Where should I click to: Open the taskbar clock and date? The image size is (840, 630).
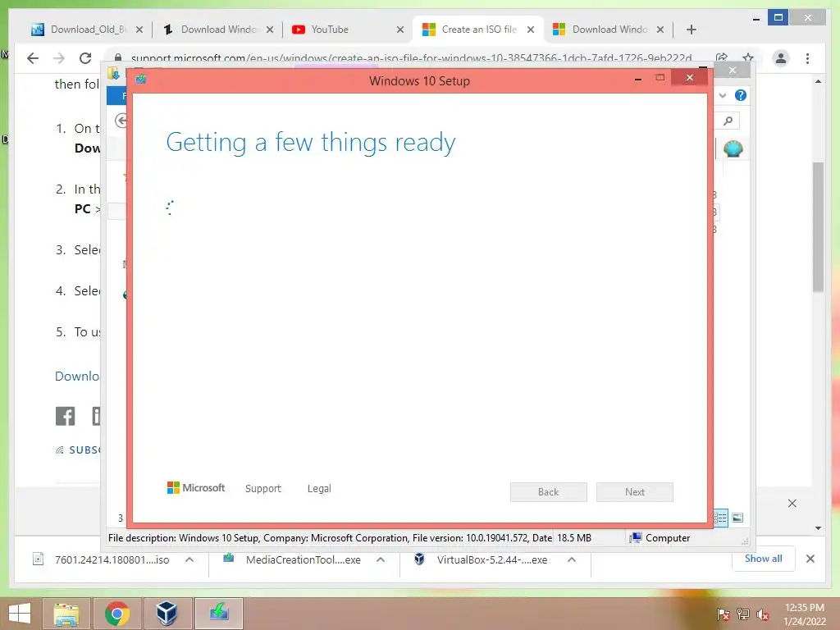click(804, 614)
